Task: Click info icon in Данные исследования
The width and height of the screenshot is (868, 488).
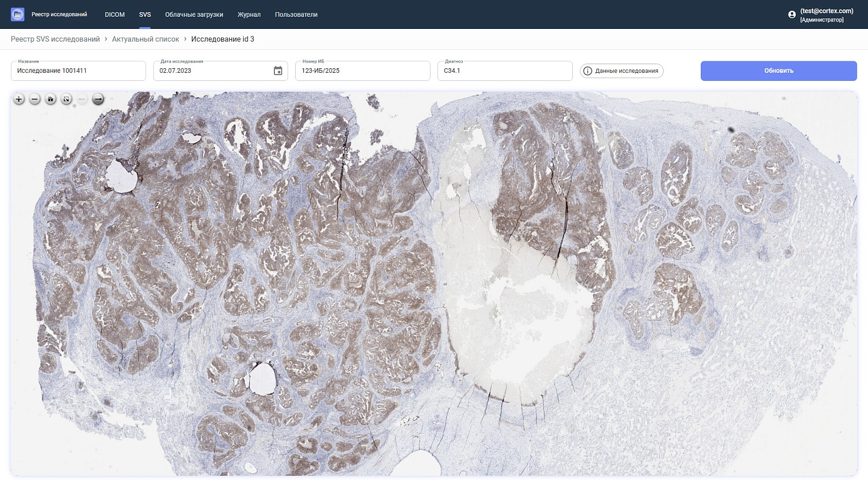Action: tap(588, 71)
